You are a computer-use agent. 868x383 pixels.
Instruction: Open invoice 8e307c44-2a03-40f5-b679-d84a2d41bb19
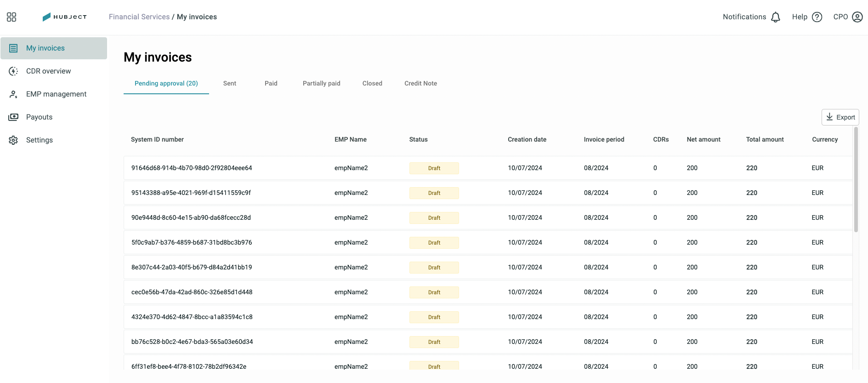point(488,267)
